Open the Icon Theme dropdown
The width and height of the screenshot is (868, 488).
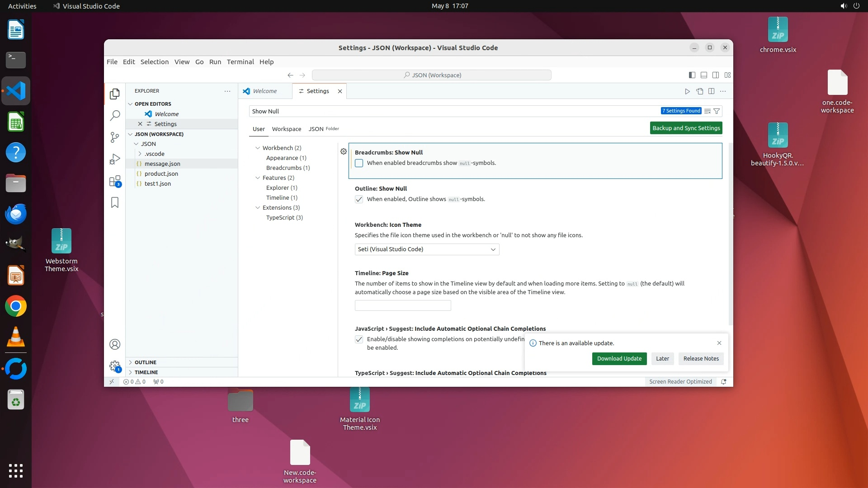tap(427, 249)
